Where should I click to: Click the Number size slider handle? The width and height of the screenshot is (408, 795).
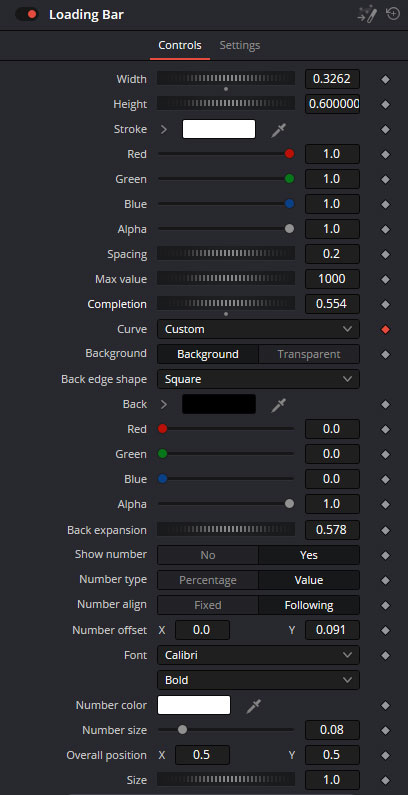pyautogui.click(x=182, y=730)
